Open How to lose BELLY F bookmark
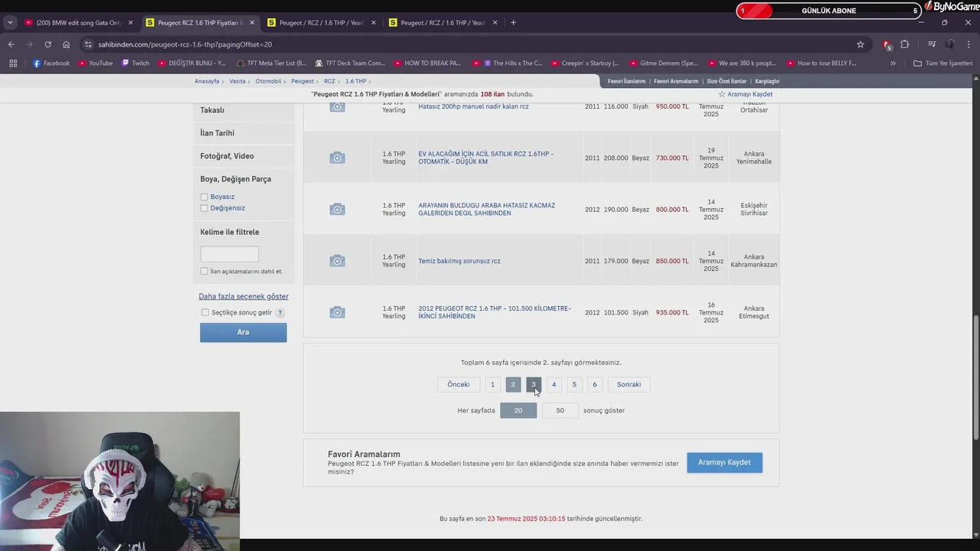Screen dimensions: 980x551 tap(821, 64)
